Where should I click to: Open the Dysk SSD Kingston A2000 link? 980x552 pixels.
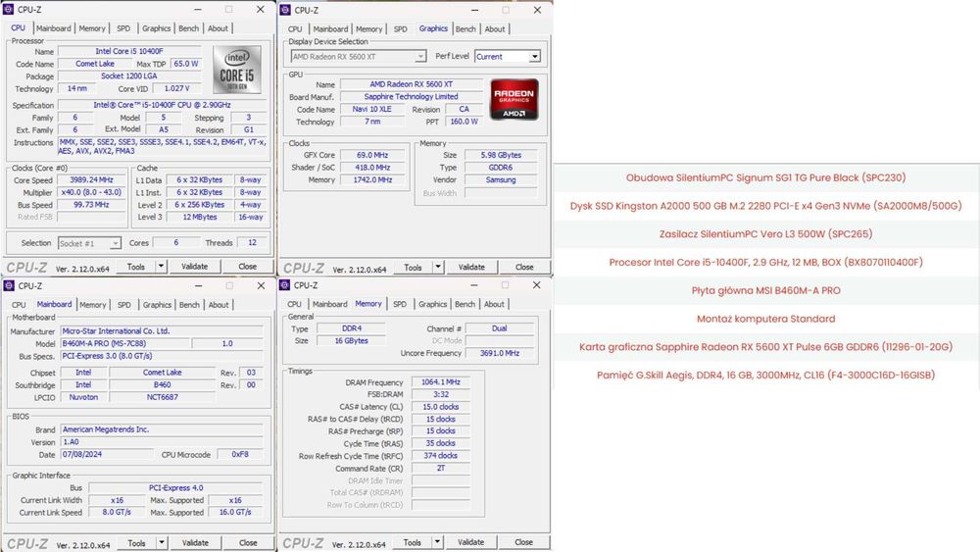765,206
